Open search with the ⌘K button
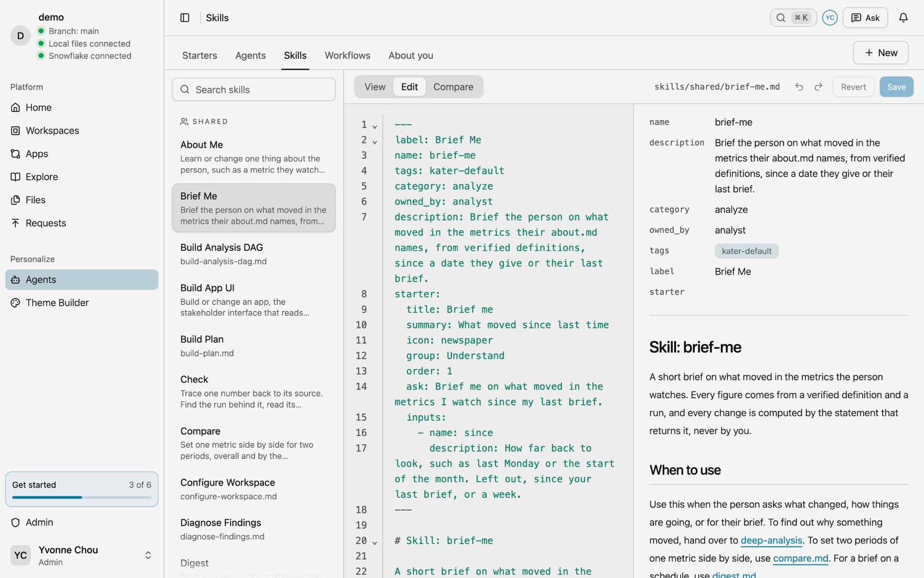The width and height of the screenshot is (924, 578). tap(793, 18)
